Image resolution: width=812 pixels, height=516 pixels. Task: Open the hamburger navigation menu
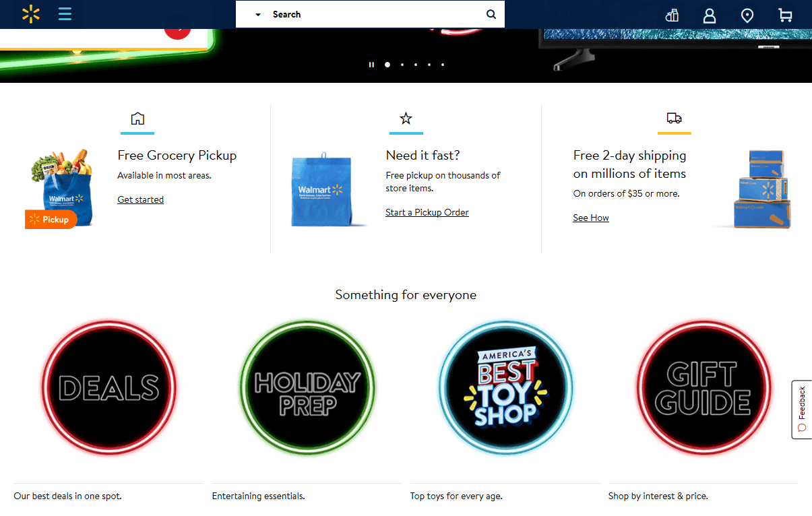click(65, 14)
